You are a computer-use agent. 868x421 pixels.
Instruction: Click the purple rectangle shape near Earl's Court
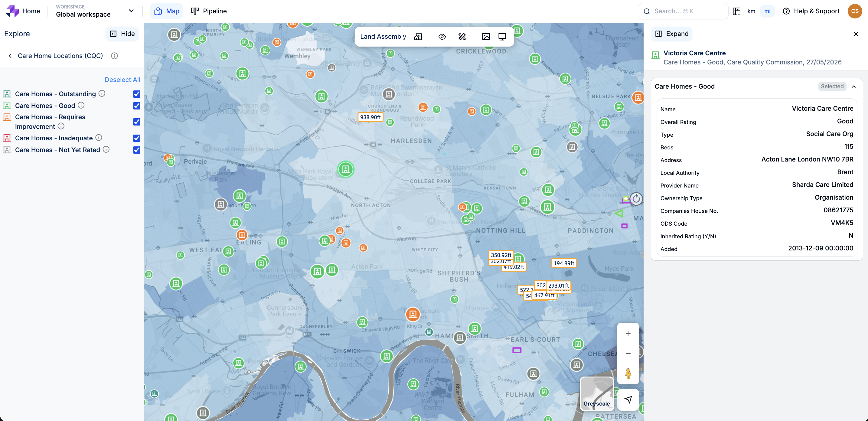[x=517, y=350]
